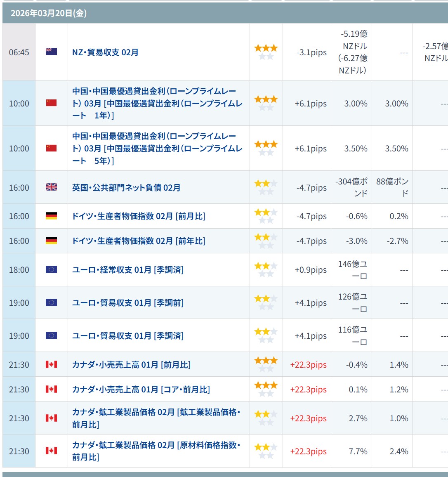The image size is (448, 477).
Task: Open 英国・公共部門ネット負債 02月 link
Action: click(126, 188)
